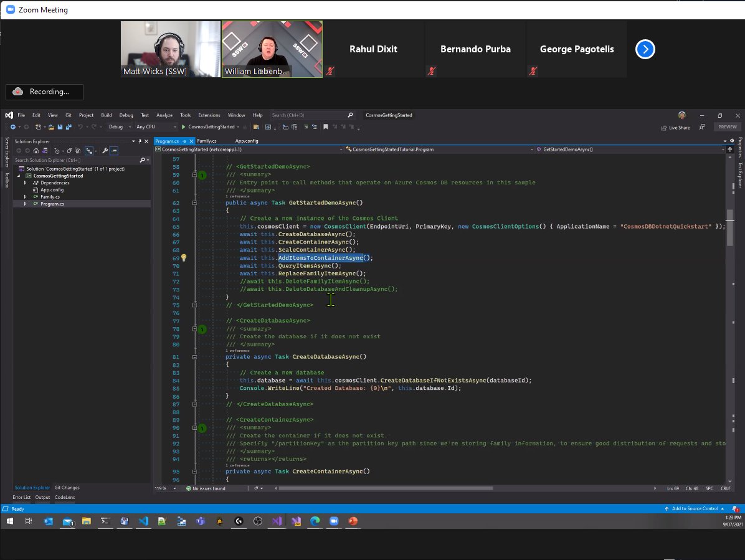The height and width of the screenshot is (560, 745).
Task: Open Solution Explorer Properties wrench icon
Action: [105, 151]
